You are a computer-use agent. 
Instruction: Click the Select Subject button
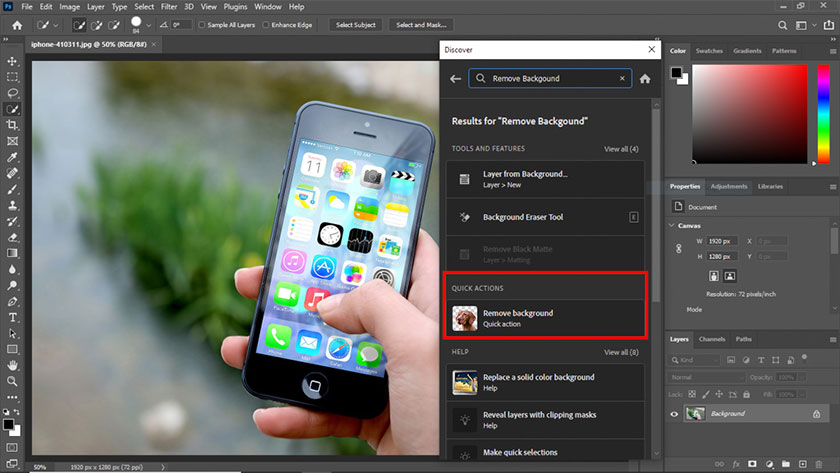pos(356,25)
